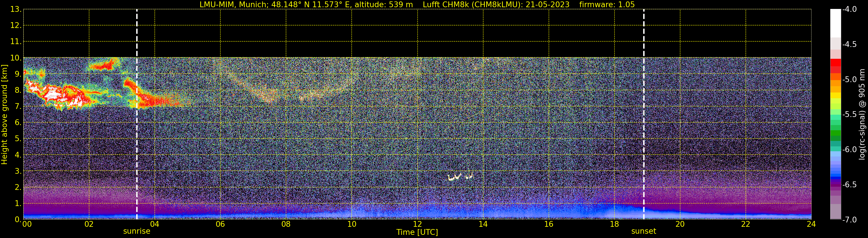Click the '14' time axis tick label
The height and width of the screenshot is (238, 868).
483,224
